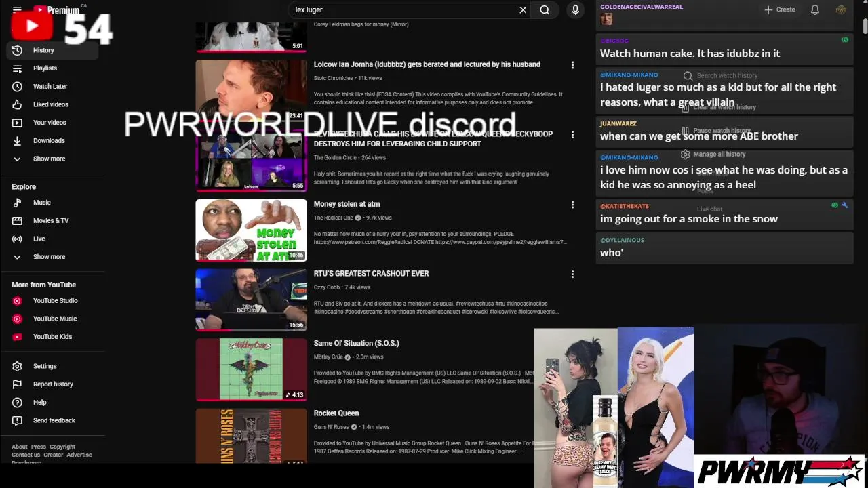This screenshot has height=488, width=868.
Task: Open Advertise footer link
Action: coord(79,455)
